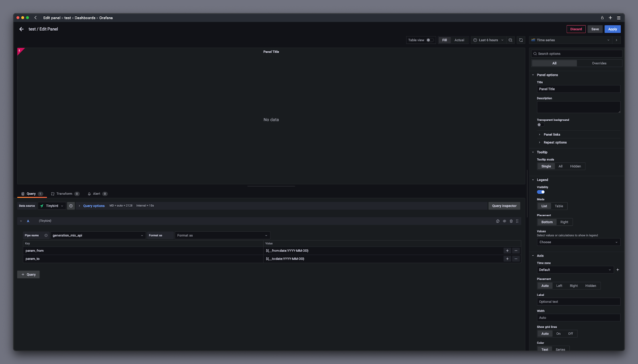Click the Apply button
The width and height of the screenshot is (638, 364).
tap(612, 29)
